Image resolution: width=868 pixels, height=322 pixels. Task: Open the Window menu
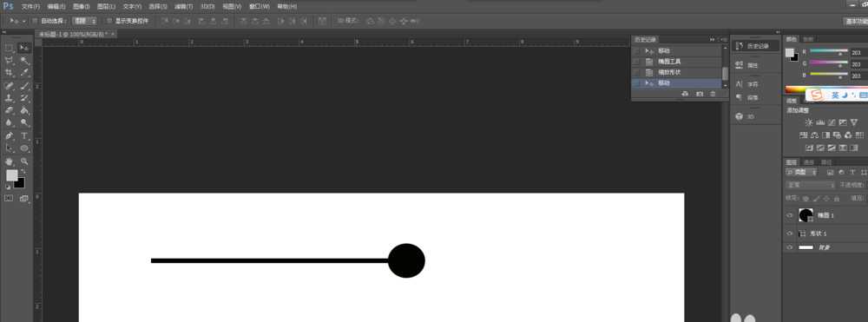click(x=259, y=7)
